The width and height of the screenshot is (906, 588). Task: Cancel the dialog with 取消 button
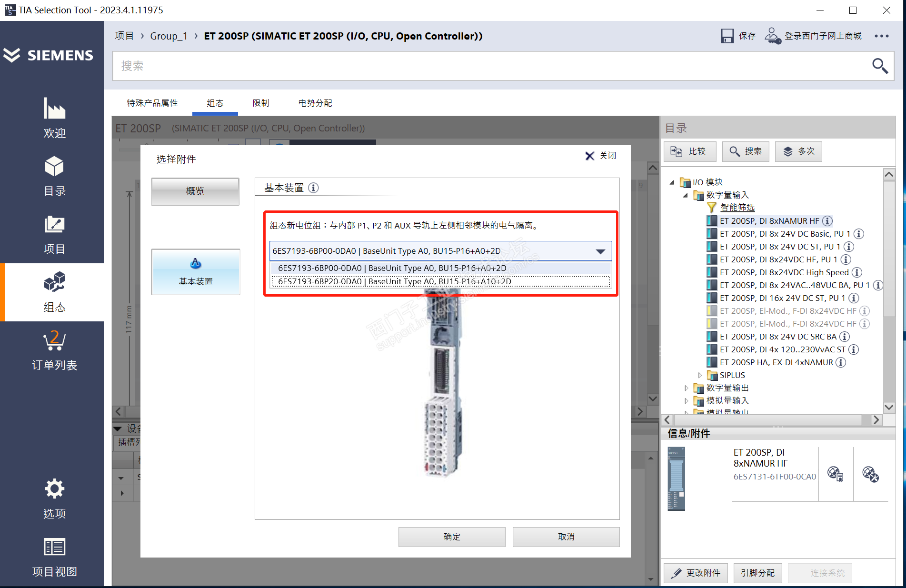tap(566, 537)
